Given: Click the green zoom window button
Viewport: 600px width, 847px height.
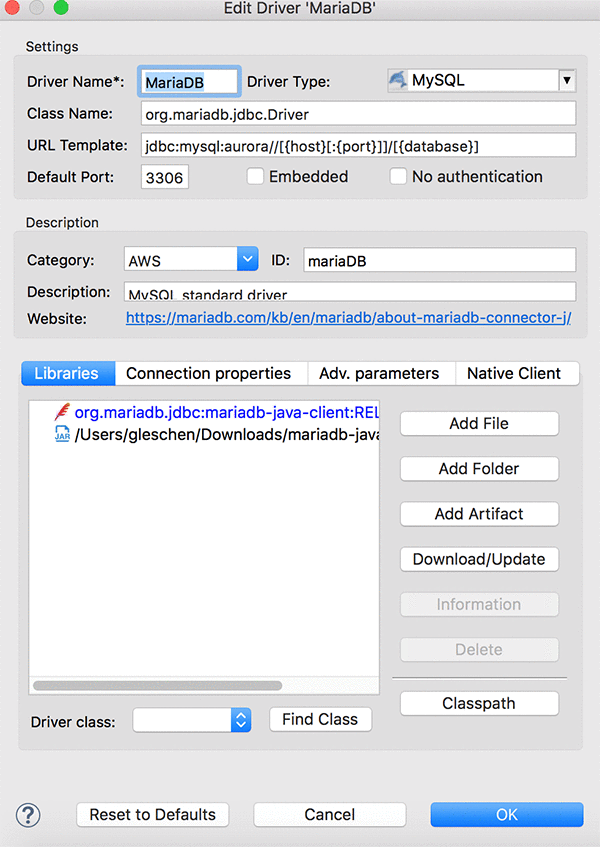Looking at the screenshot, I should [61, 7].
